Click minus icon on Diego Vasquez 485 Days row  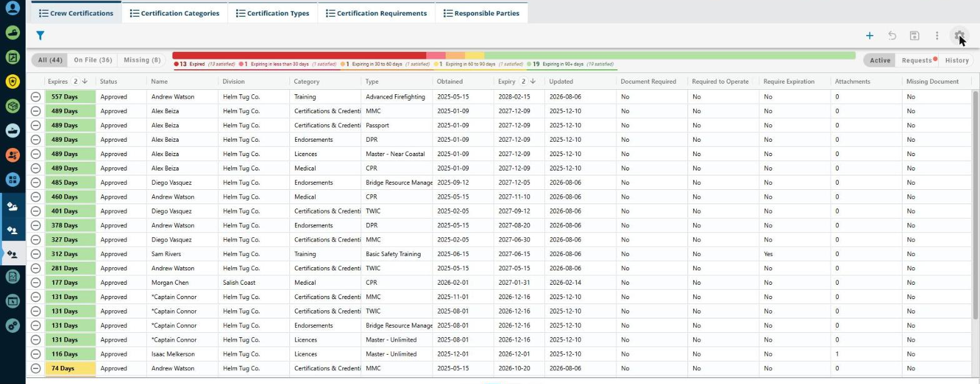[x=36, y=182]
